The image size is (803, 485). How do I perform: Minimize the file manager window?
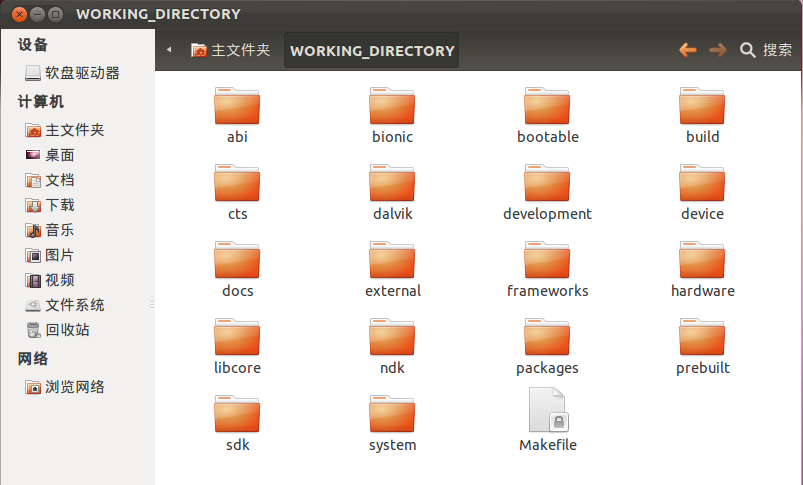(x=37, y=14)
